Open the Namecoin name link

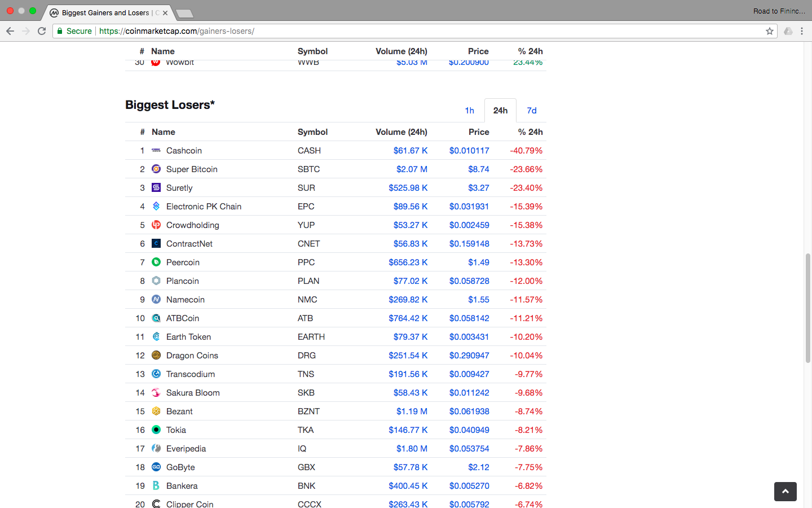tap(186, 300)
